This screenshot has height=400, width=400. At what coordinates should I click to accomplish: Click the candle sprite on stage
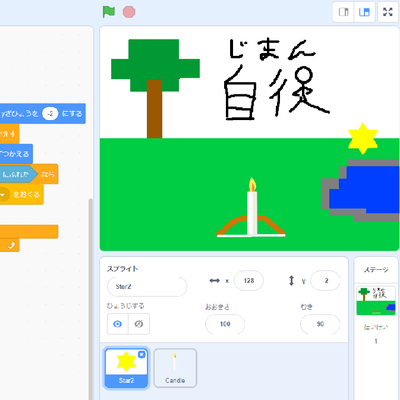[252, 207]
